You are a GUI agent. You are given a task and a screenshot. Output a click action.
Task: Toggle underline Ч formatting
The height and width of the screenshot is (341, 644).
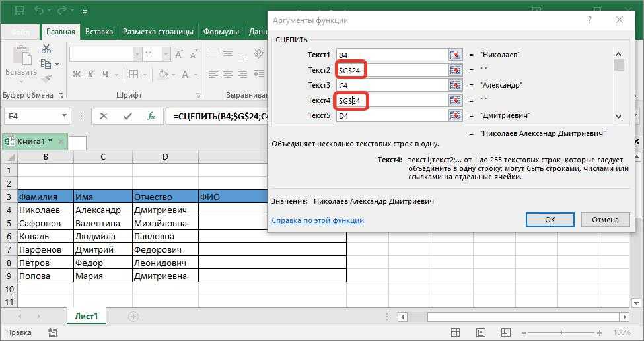pos(104,74)
